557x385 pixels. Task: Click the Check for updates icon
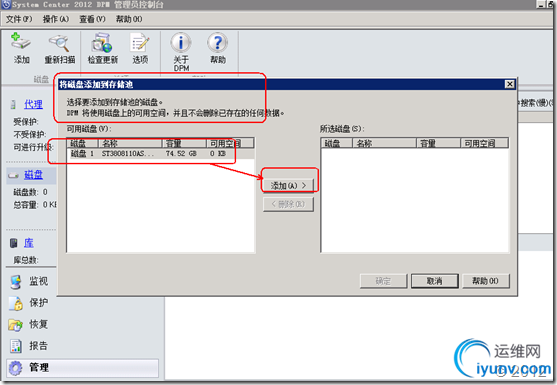click(102, 43)
